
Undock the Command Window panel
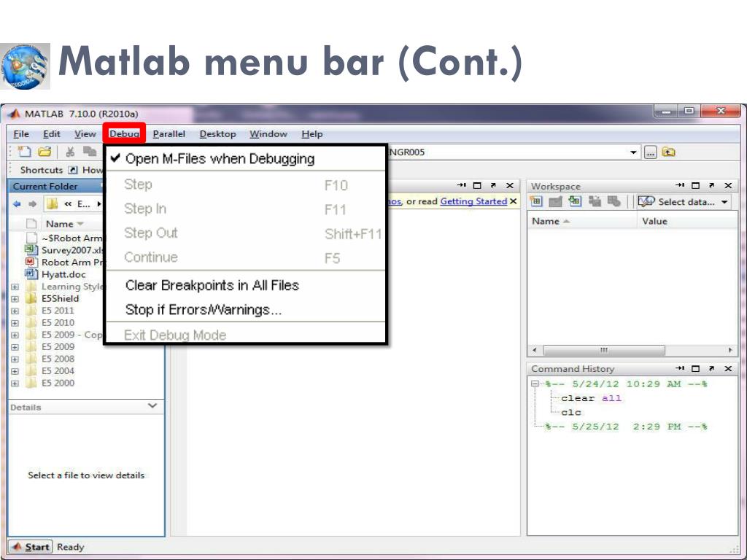(x=493, y=185)
